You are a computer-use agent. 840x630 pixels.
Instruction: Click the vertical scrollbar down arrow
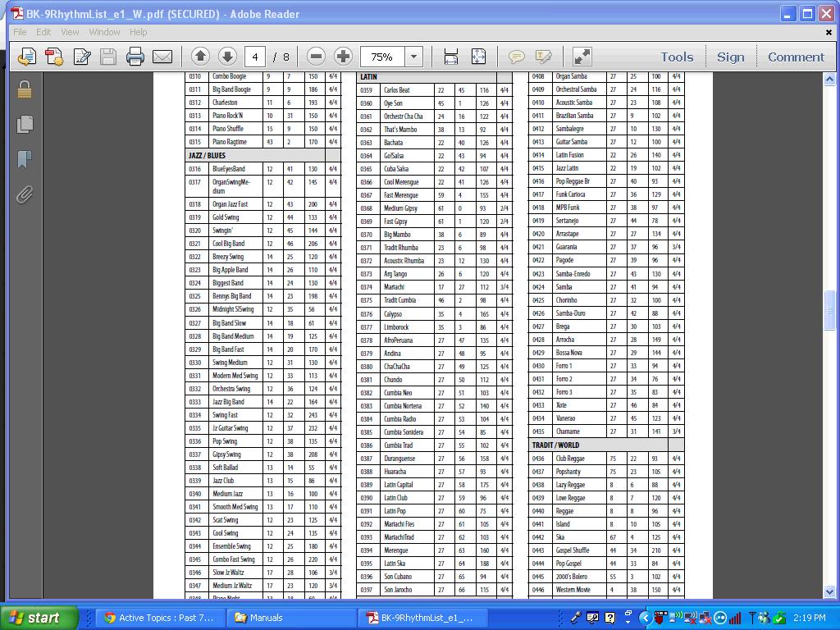[829, 592]
